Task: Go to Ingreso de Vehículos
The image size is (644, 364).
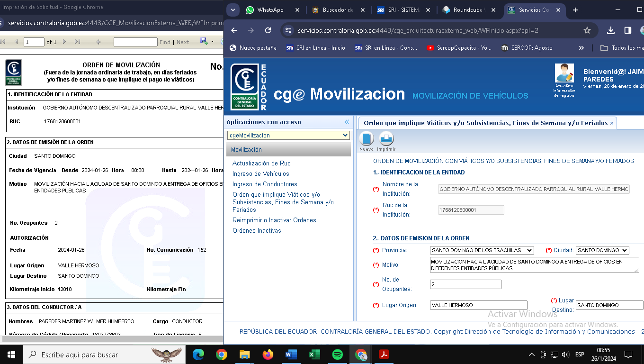Action: (x=260, y=173)
